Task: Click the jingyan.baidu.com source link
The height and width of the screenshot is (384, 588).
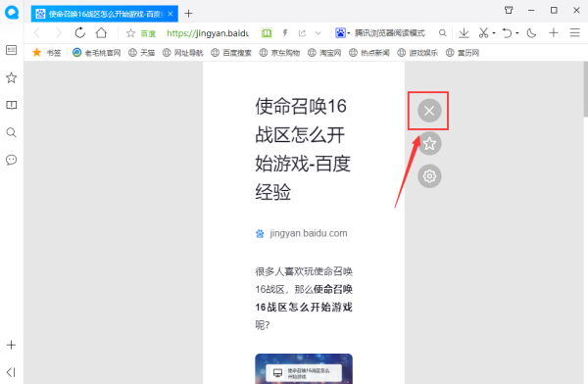Action: pyautogui.click(x=309, y=233)
